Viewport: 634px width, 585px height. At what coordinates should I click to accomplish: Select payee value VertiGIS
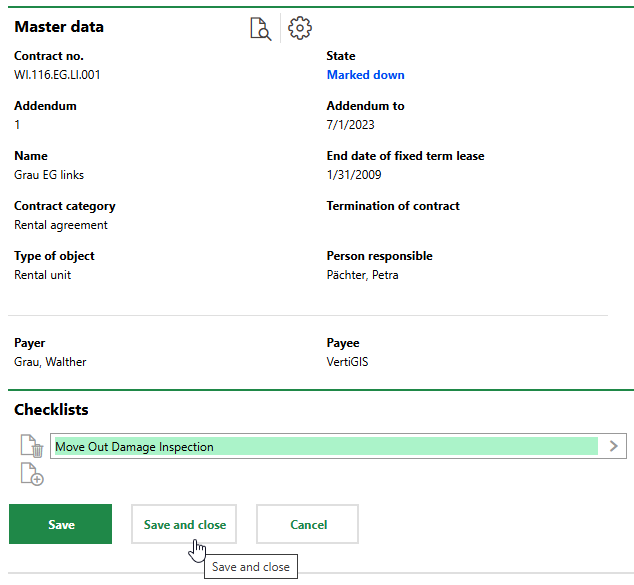coord(347,361)
